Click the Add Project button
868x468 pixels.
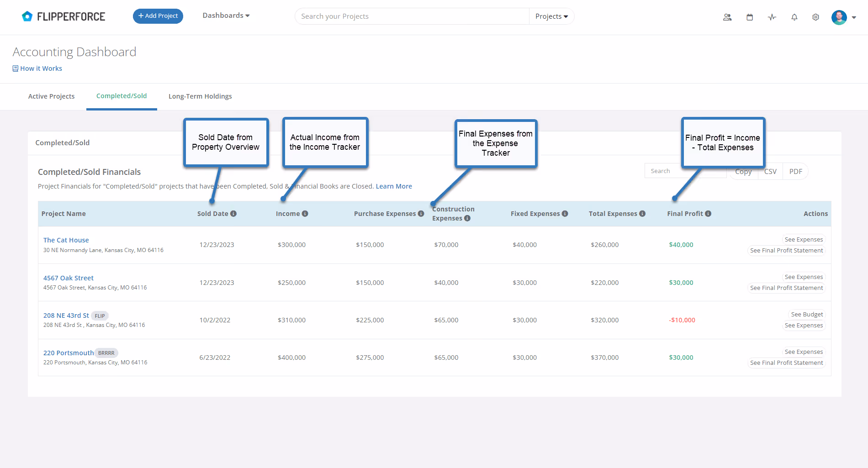point(158,16)
